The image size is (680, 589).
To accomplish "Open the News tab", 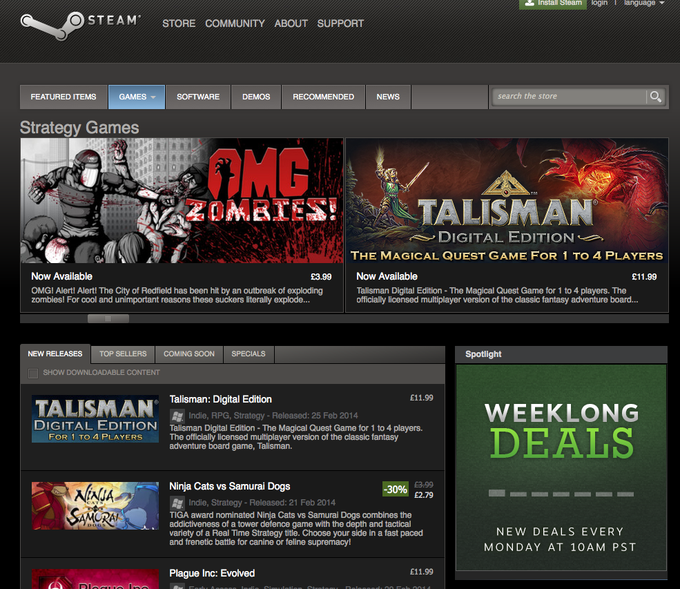I will (388, 97).
